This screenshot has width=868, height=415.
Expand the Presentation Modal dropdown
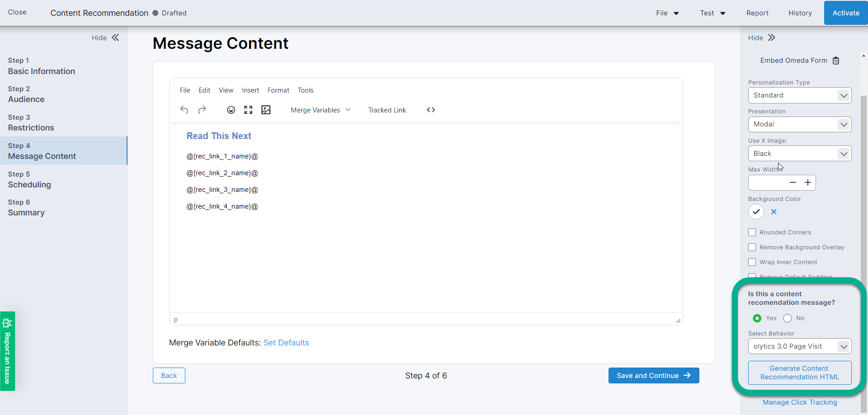coord(799,124)
